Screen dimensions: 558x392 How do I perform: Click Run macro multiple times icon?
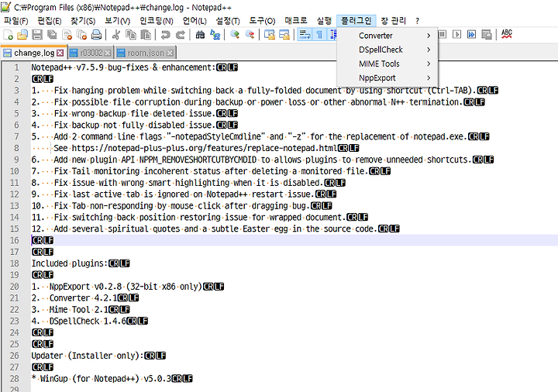[471, 35]
